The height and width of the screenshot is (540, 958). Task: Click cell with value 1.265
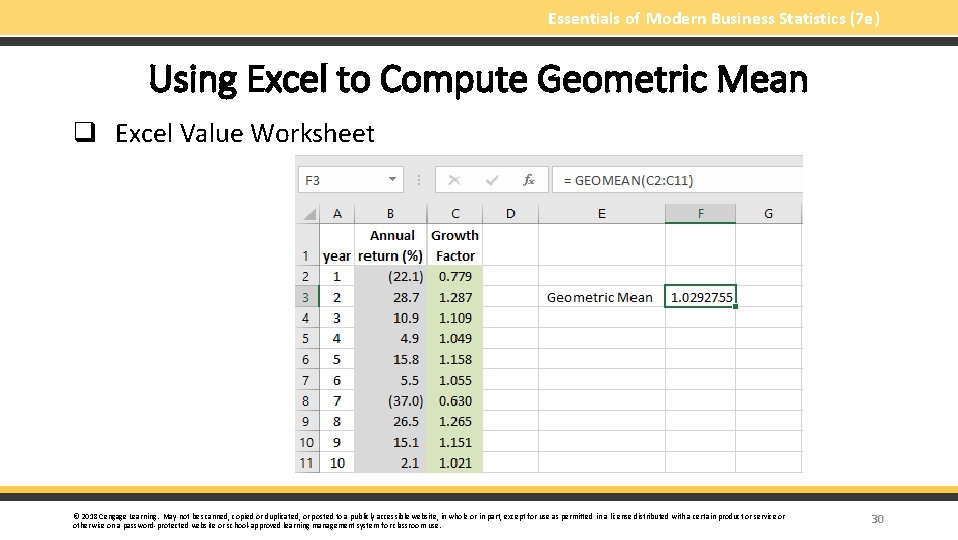click(x=455, y=421)
